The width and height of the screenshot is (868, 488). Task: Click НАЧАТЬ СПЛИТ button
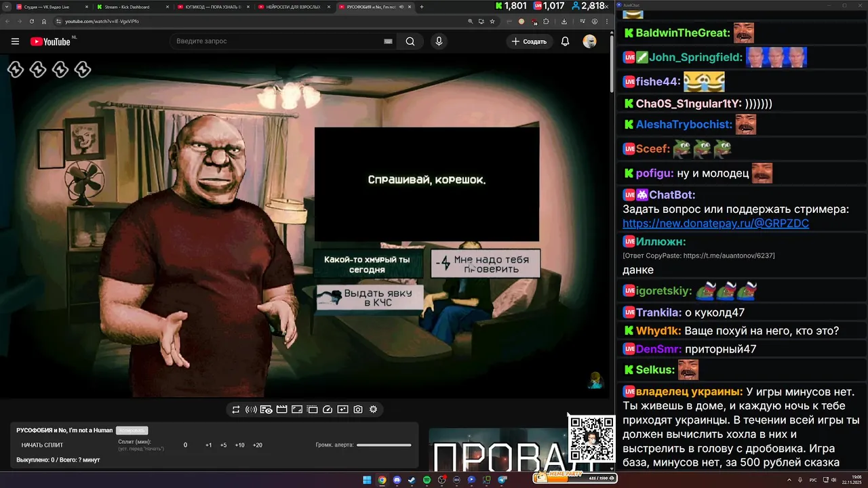[x=42, y=445]
